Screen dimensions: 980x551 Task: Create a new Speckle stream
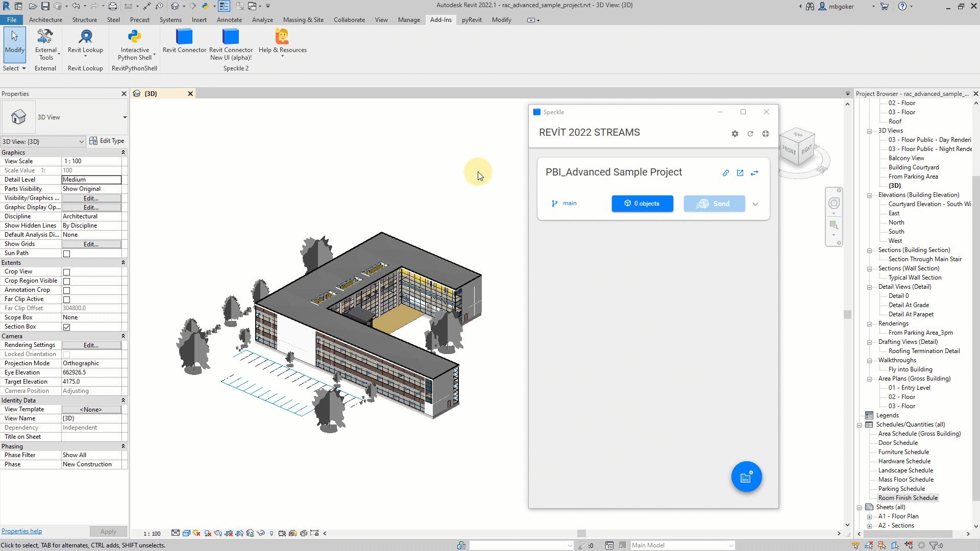[x=747, y=477]
